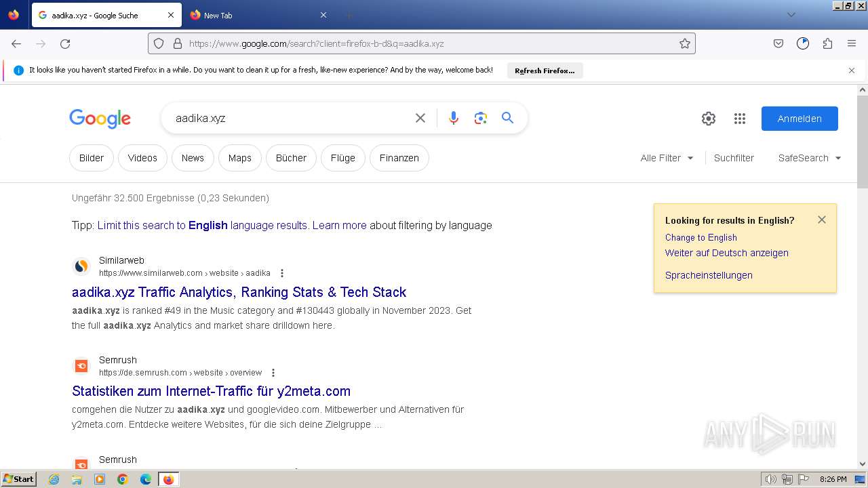This screenshot has width=868, height=488.
Task: Search by image with the Lens icon
Action: 481,118
